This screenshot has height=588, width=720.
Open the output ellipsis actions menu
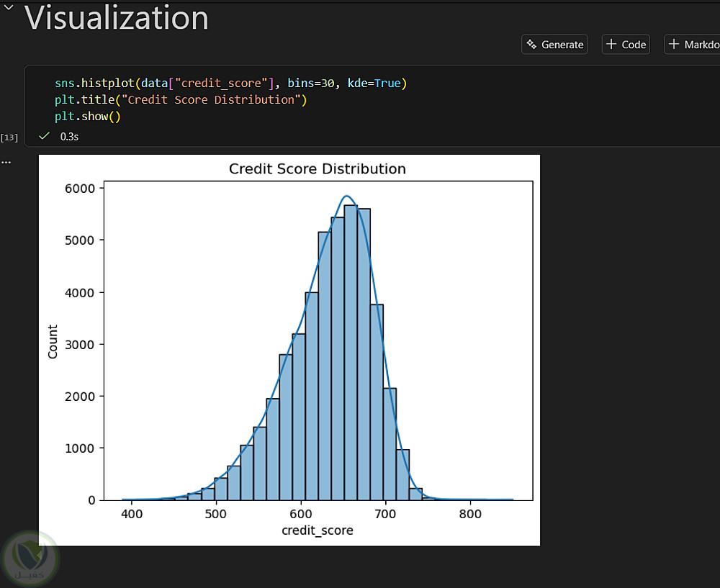[6, 162]
